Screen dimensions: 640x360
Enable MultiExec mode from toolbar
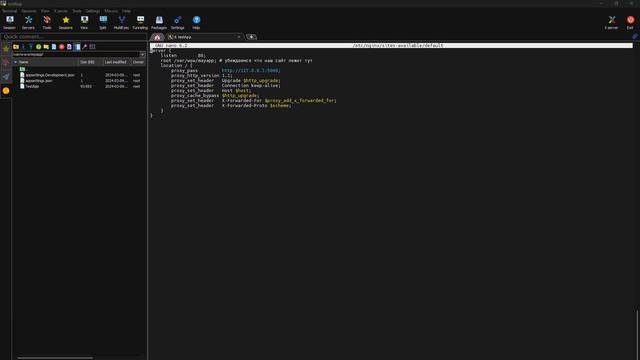click(121, 22)
